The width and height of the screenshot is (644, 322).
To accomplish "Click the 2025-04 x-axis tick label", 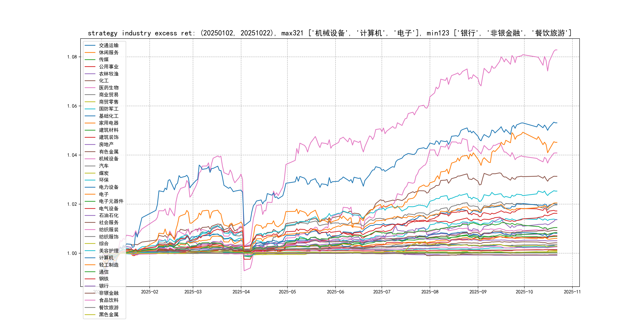I will click(241, 292).
